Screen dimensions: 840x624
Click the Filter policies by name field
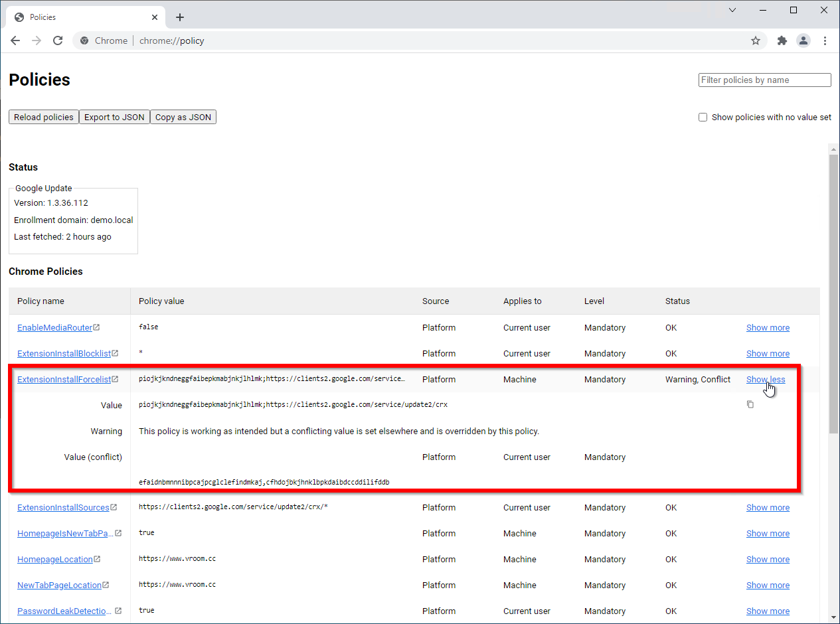764,80
